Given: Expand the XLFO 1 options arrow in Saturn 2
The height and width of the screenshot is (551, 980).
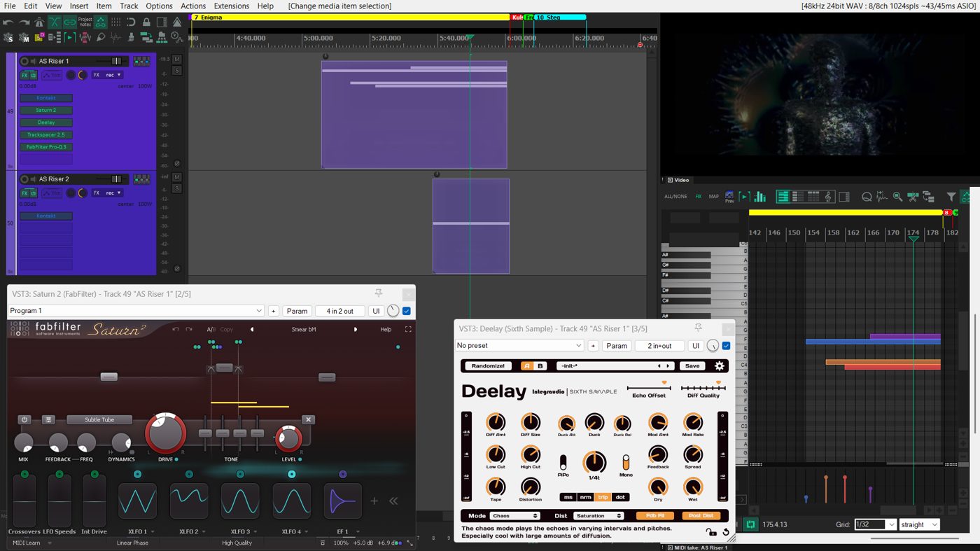Looking at the screenshot, I should point(153,532).
